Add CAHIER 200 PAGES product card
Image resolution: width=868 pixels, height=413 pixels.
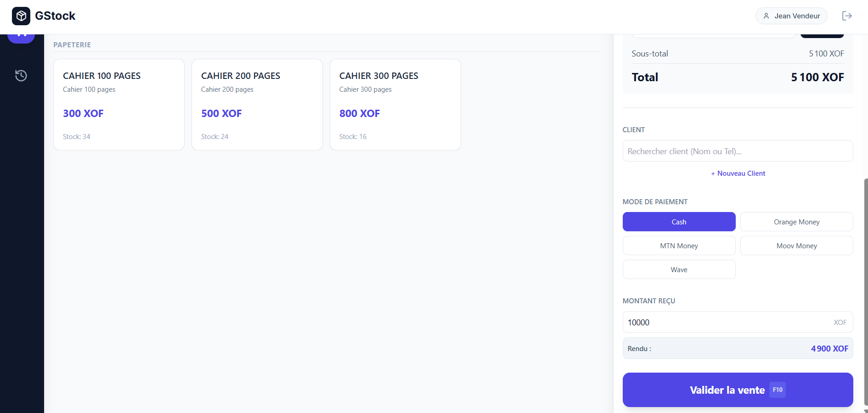point(257,105)
